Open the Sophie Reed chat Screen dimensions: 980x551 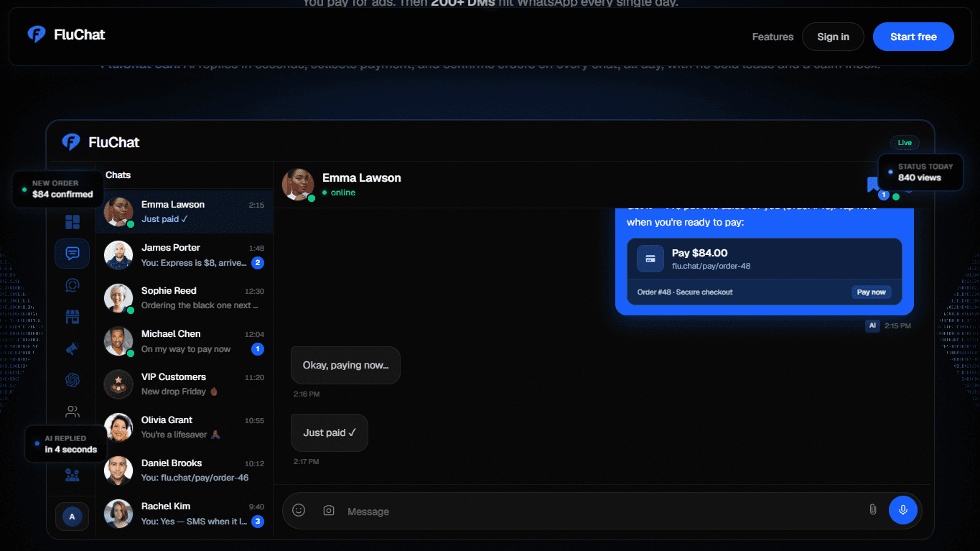[x=184, y=298]
